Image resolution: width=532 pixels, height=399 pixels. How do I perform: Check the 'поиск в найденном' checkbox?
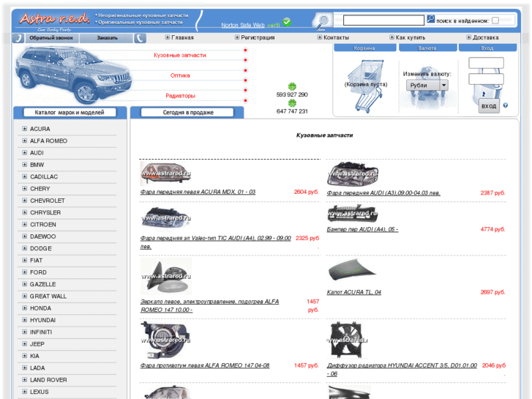point(495,20)
